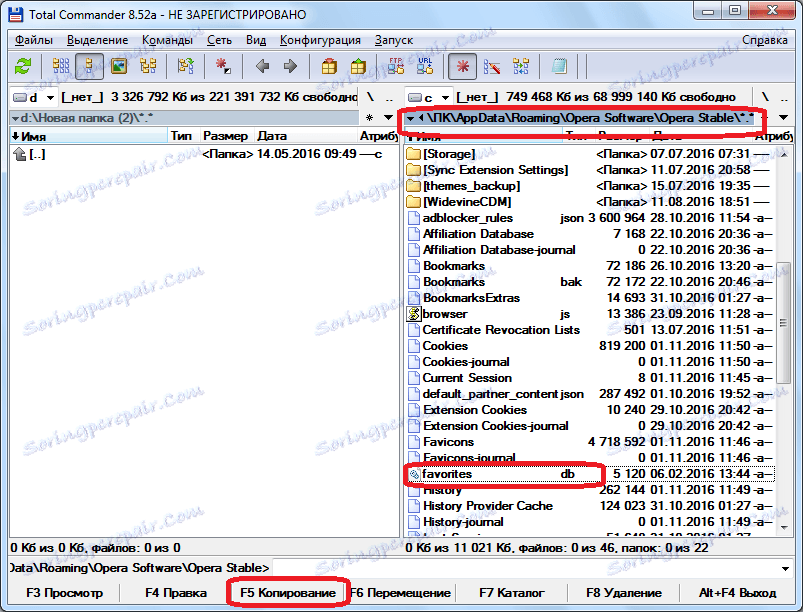Image resolution: width=803 pixels, height=612 pixels.
Task: Click the unpack files box icon
Action: coord(358,66)
